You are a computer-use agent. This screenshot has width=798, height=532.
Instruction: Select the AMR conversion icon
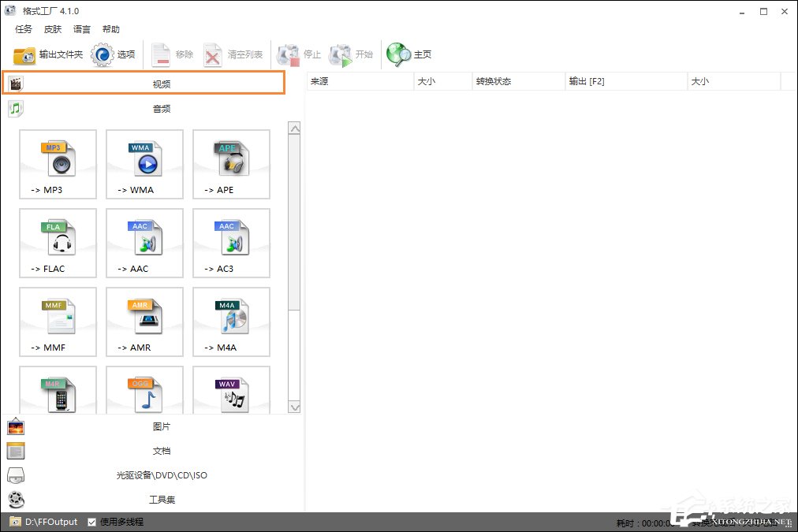[x=145, y=322]
